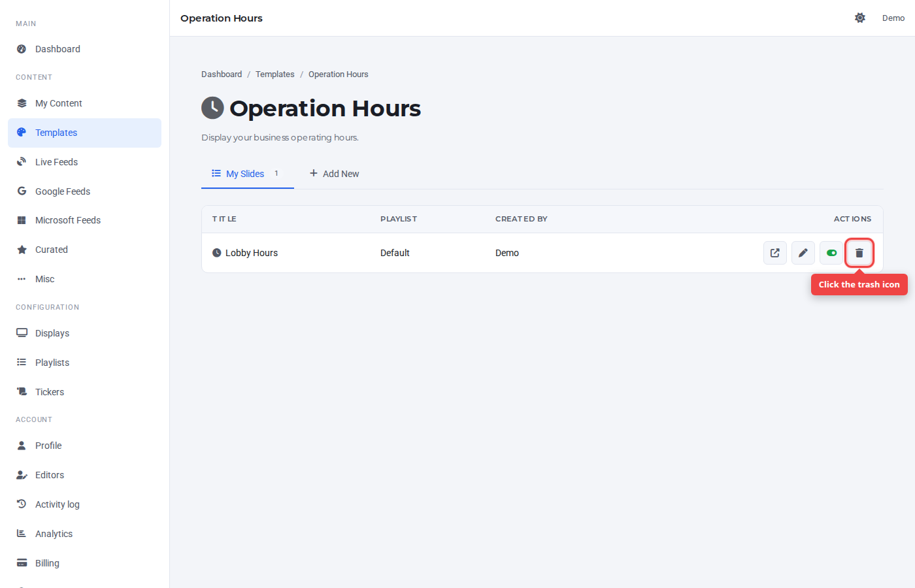This screenshot has height=588, width=915.
Task: Open Demo user menu at top right
Action: pos(893,18)
